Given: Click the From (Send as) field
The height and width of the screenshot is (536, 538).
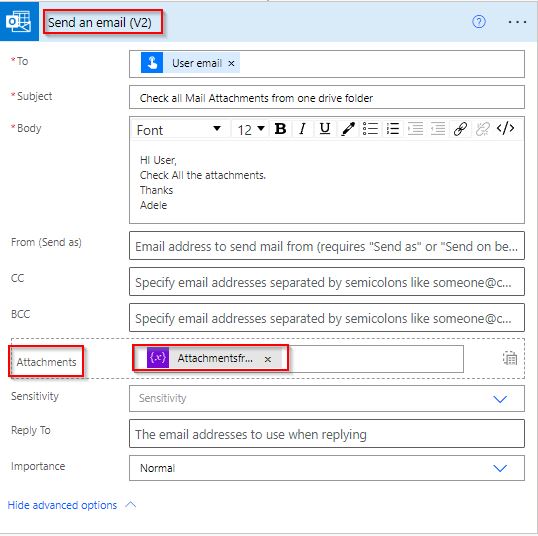Looking at the screenshot, I should [327, 246].
